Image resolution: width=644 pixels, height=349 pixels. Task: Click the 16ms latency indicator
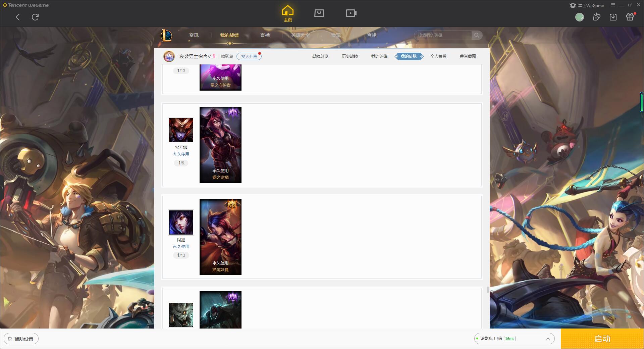tap(509, 339)
